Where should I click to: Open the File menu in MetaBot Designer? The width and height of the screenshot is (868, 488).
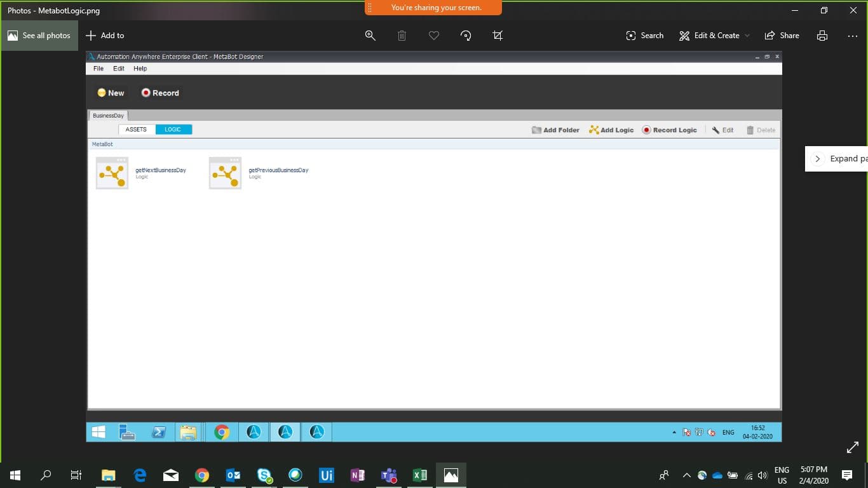[98, 69]
